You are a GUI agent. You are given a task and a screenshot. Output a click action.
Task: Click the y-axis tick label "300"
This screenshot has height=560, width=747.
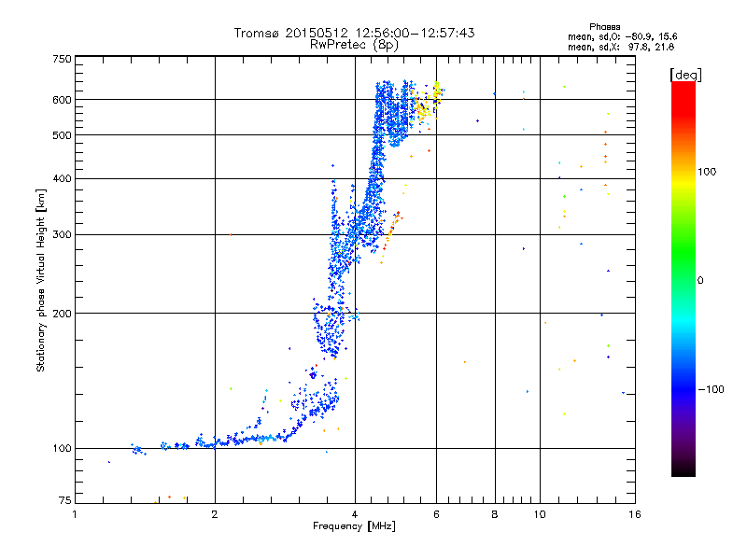62,235
